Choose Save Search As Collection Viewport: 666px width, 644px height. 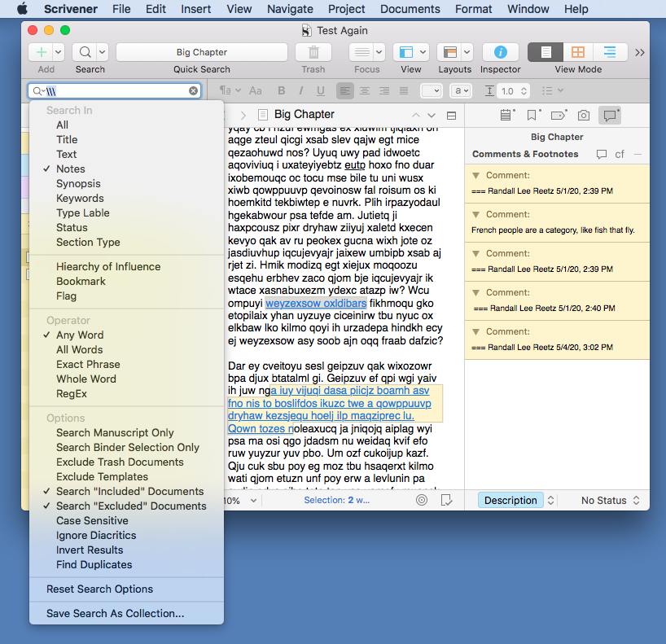[115, 613]
